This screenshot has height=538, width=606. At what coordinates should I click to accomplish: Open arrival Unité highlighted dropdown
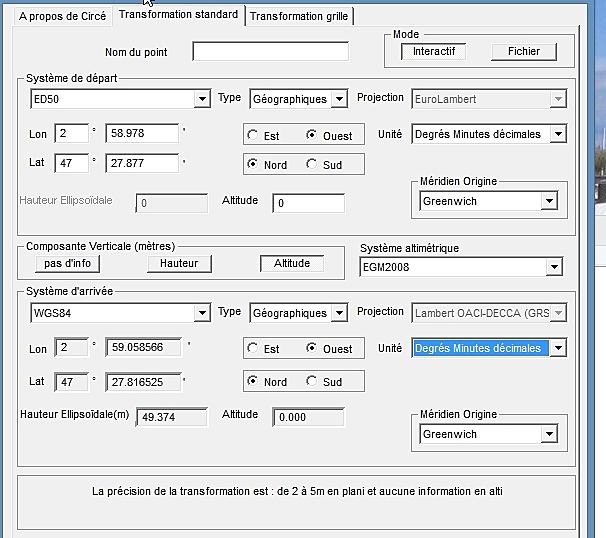click(x=489, y=348)
